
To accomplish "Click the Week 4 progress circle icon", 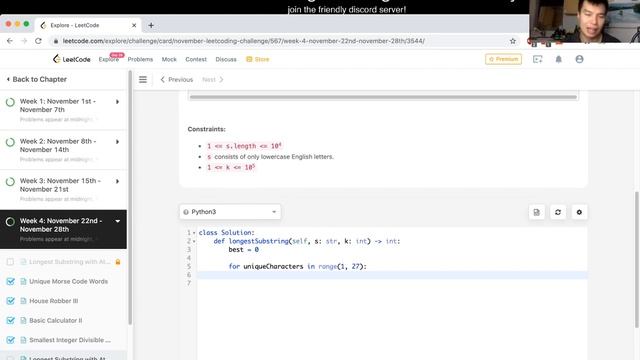I will tap(10, 222).
